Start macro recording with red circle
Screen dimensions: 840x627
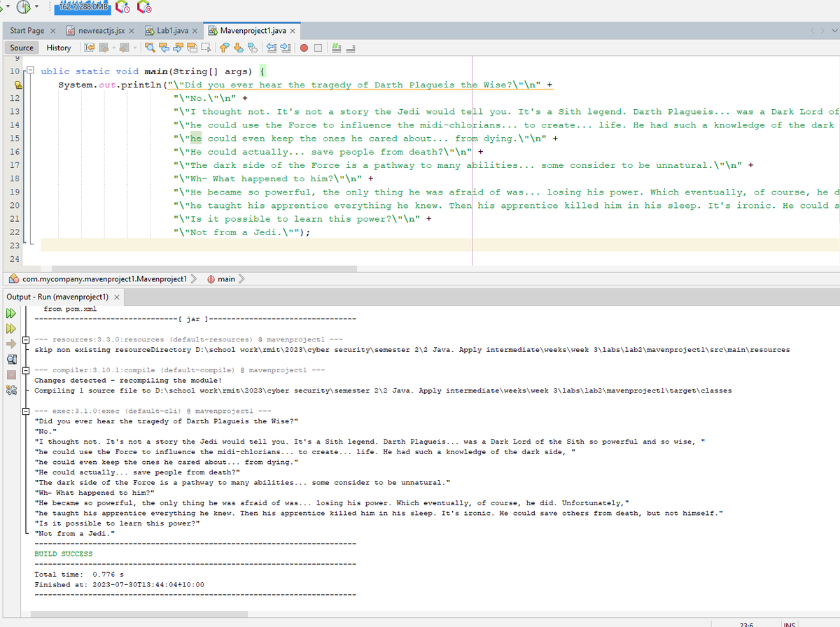304,48
